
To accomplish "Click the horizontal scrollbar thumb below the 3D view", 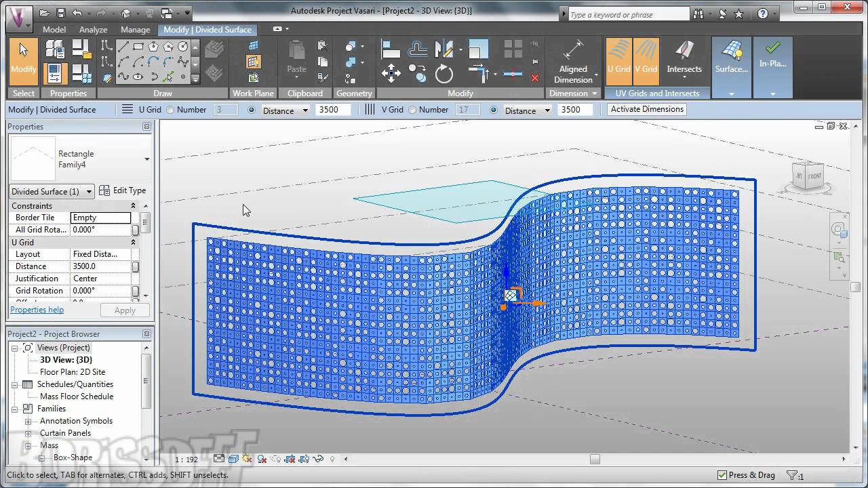I will (595, 459).
